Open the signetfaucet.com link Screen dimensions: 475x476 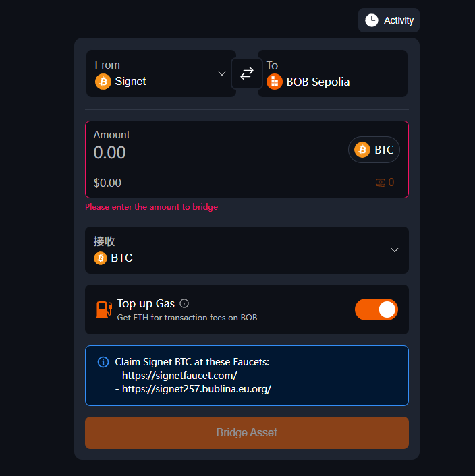[x=179, y=376]
